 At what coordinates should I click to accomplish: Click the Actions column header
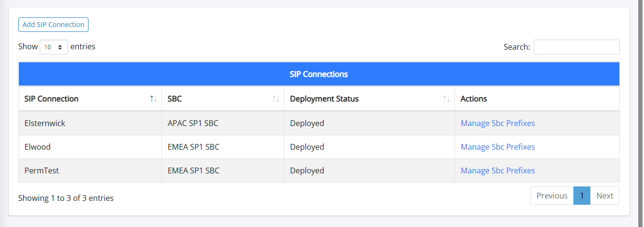click(474, 99)
